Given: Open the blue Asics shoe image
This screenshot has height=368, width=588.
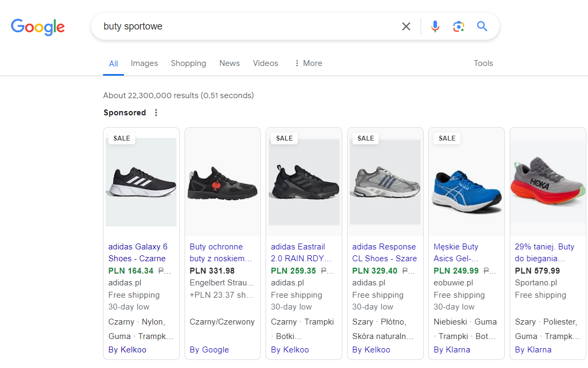Looking at the screenshot, I should 467,182.
